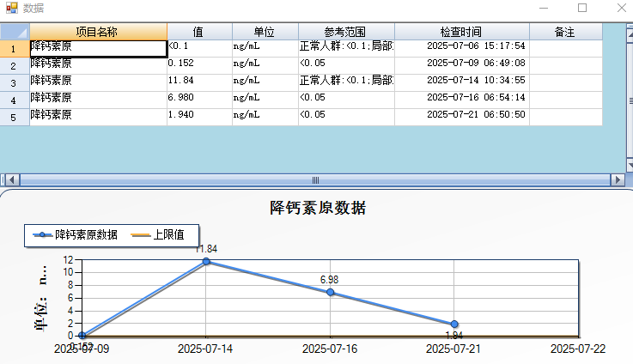
Task: Select row 3 via its row header
Action: click(x=14, y=82)
